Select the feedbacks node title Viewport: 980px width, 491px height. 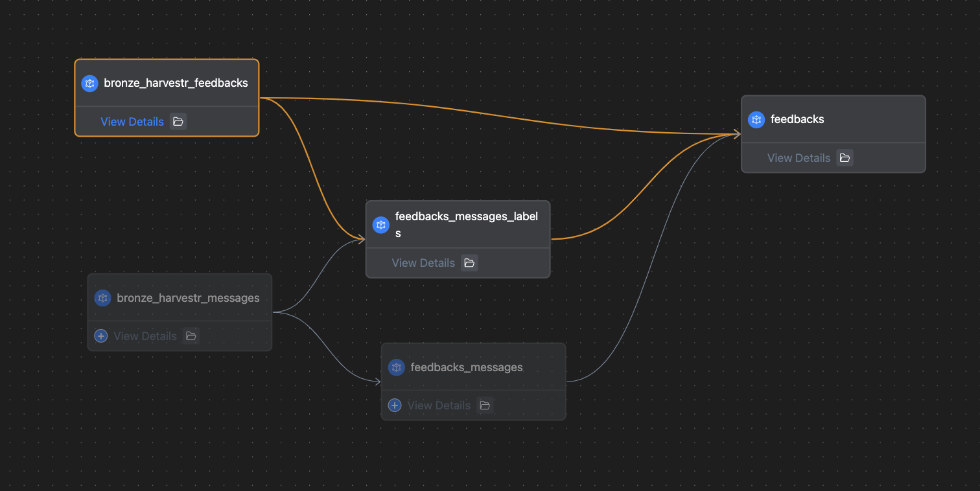pyautogui.click(x=797, y=119)
